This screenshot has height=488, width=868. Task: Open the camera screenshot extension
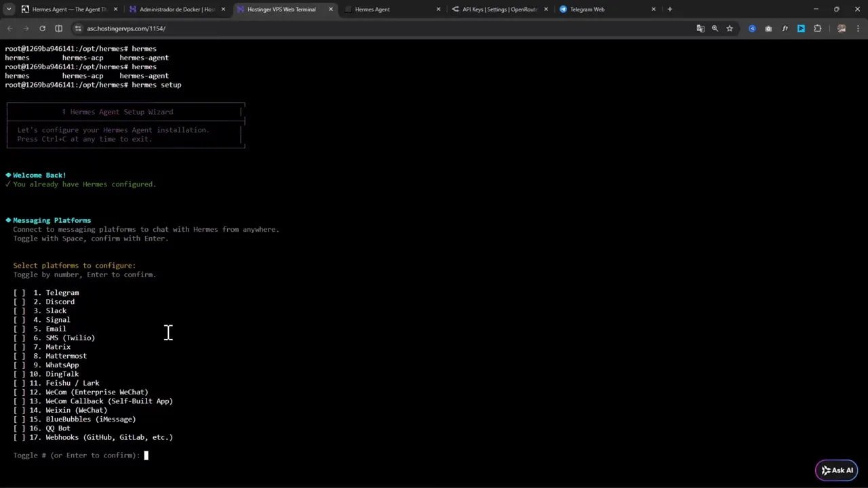768,28
